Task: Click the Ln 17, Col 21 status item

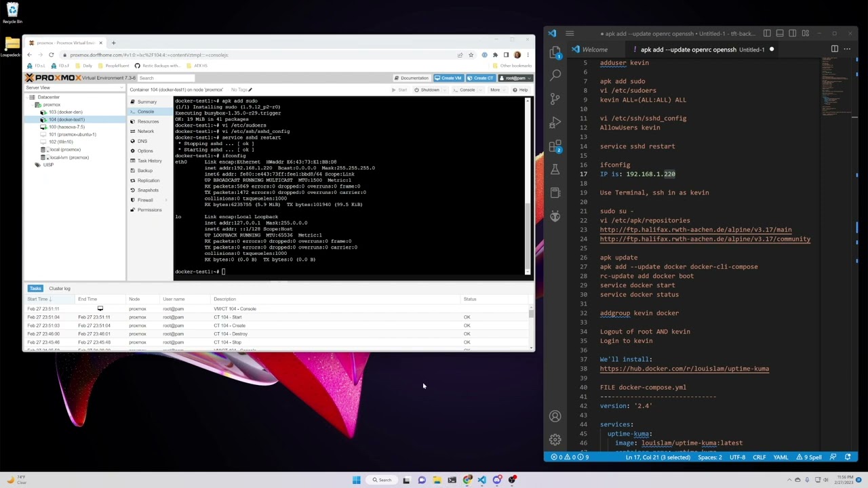Action: coord(658,457)
